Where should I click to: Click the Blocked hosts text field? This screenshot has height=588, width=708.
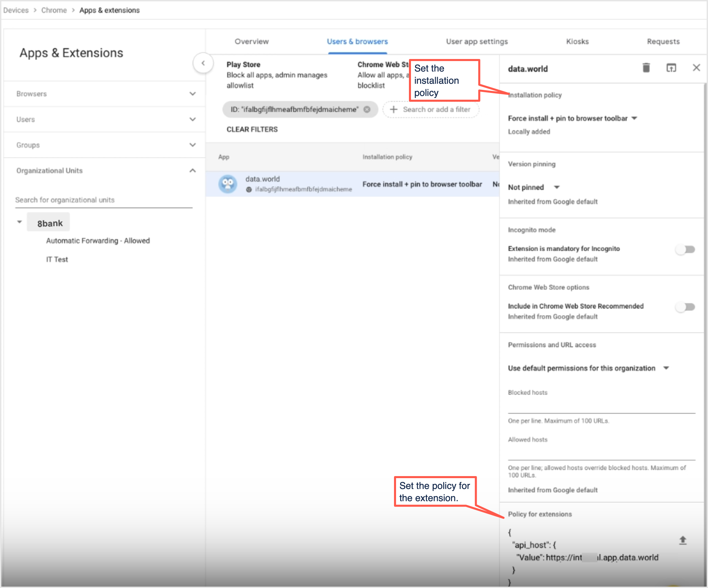(x=602, y=406)
